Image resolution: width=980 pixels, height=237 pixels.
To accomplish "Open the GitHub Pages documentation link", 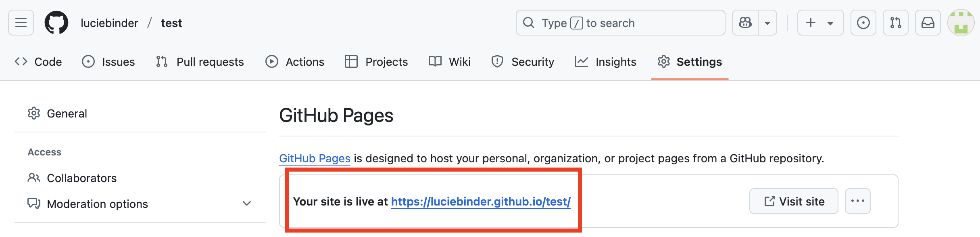I will (x=315, y=158).
